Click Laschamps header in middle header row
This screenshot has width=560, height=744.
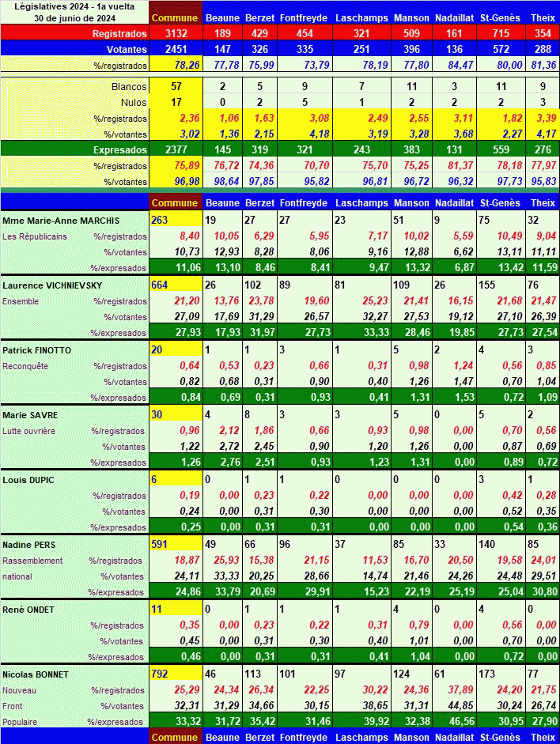(361, 203)
